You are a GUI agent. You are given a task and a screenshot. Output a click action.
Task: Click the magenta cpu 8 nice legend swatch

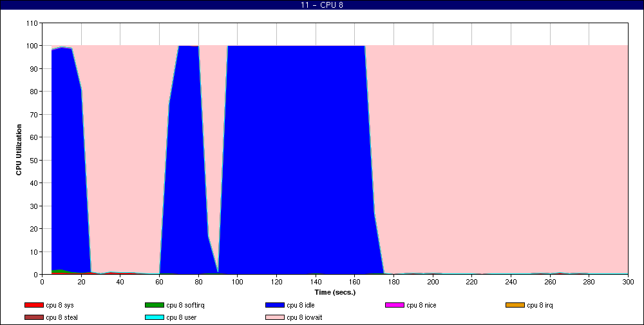[395, 305]
